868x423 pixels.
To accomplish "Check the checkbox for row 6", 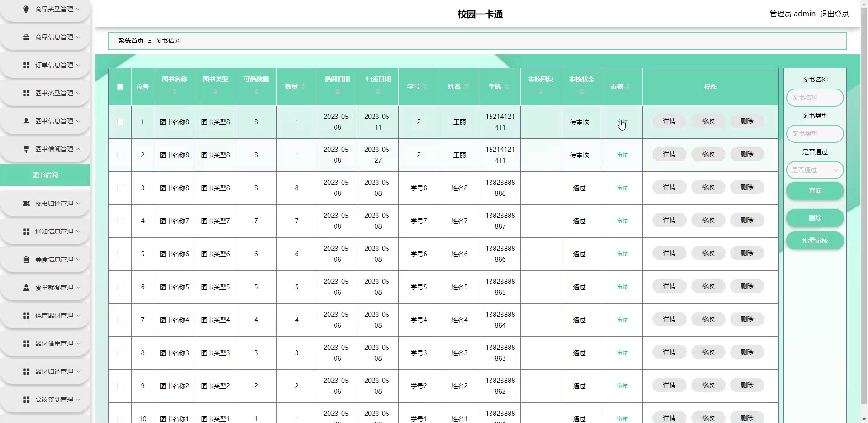I will click(120, 287).
